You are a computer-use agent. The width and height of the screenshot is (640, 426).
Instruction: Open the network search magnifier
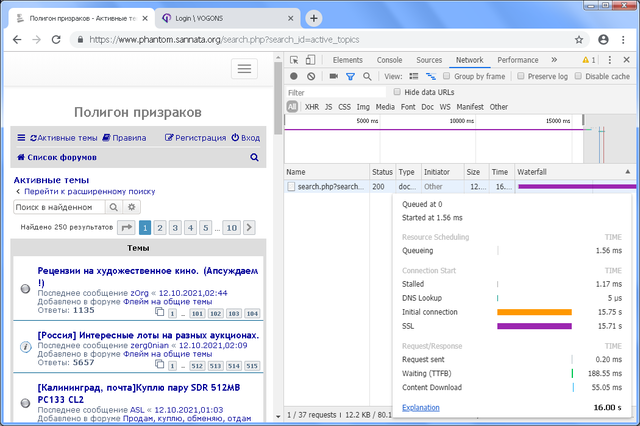point(368,76)
